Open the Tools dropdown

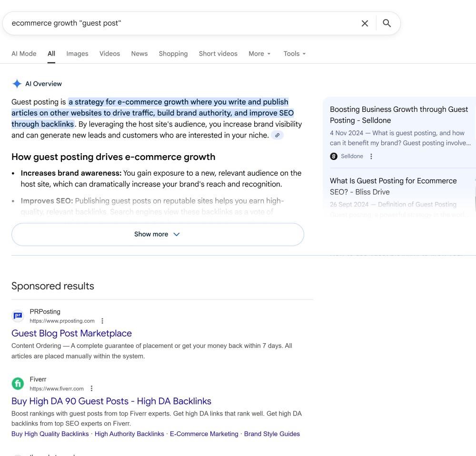pyautogui.click(x=295, y=54)
